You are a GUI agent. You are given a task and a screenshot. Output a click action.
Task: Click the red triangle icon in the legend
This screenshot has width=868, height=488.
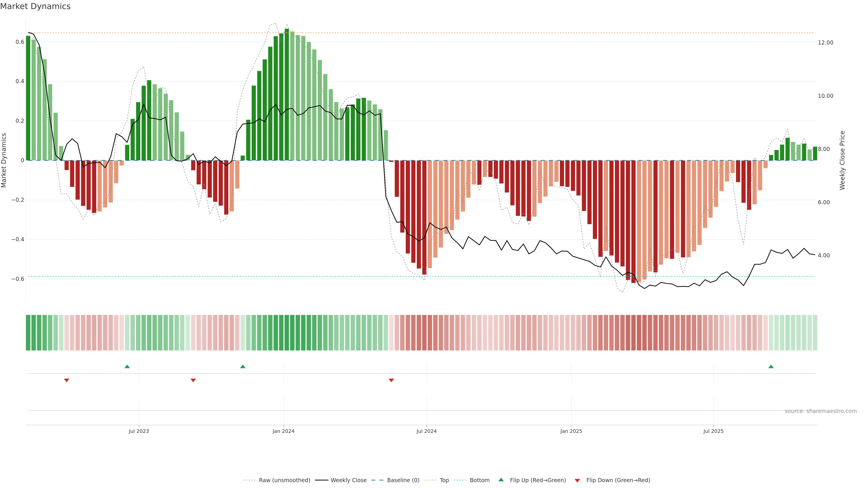[577, 481]
